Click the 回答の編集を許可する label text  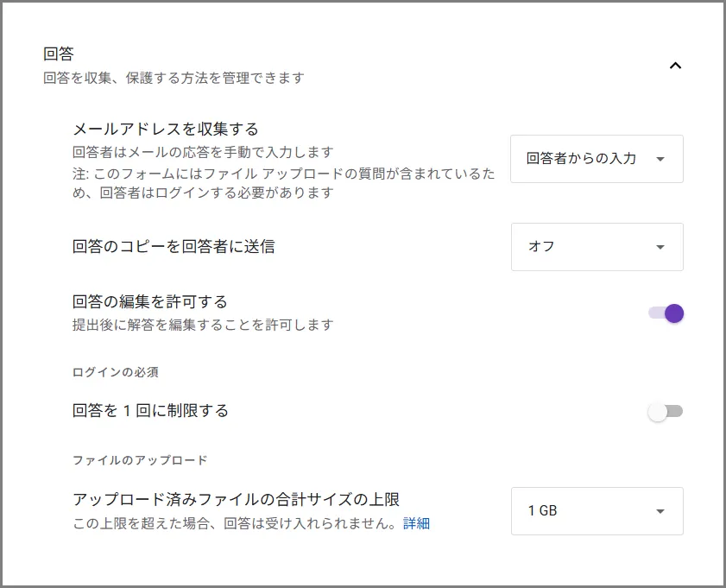click(x=150, y=302)
